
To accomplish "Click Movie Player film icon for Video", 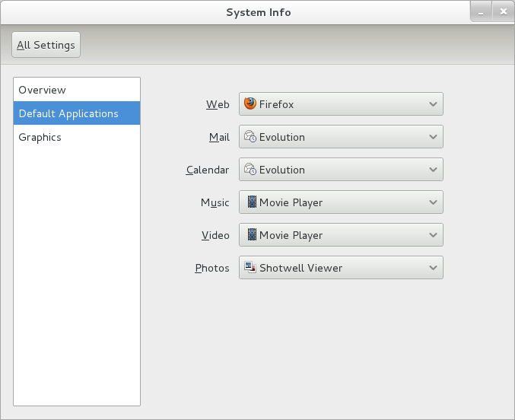I will 252,234.
